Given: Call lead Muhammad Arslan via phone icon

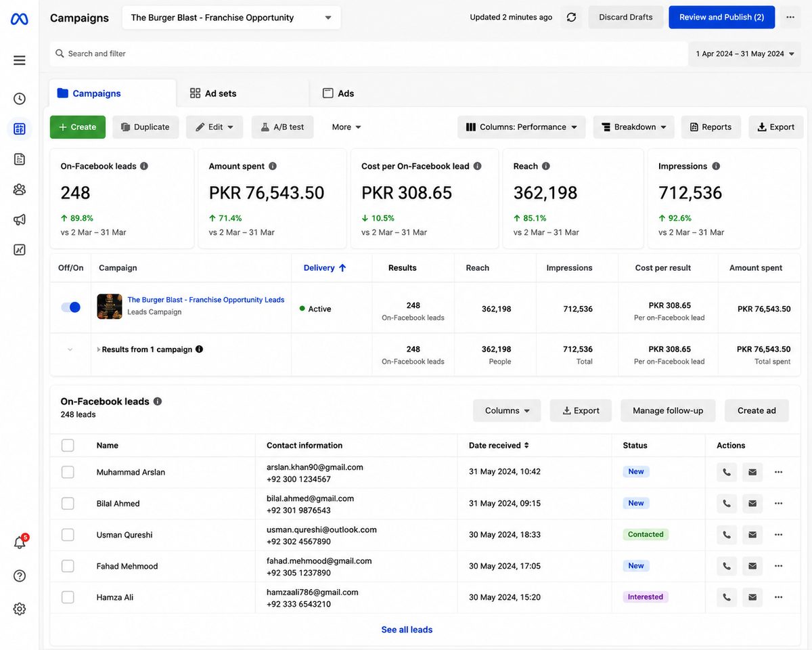Looking at the screenshot, I should point(727,472).
